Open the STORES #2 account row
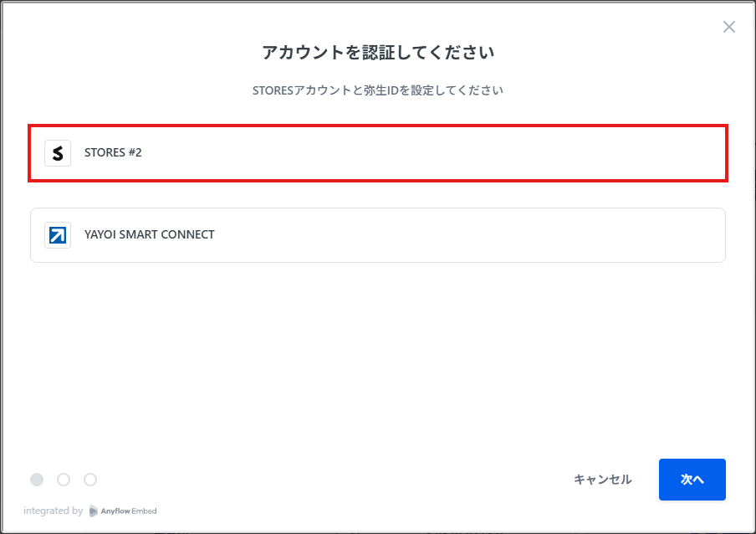 [378, 153]
